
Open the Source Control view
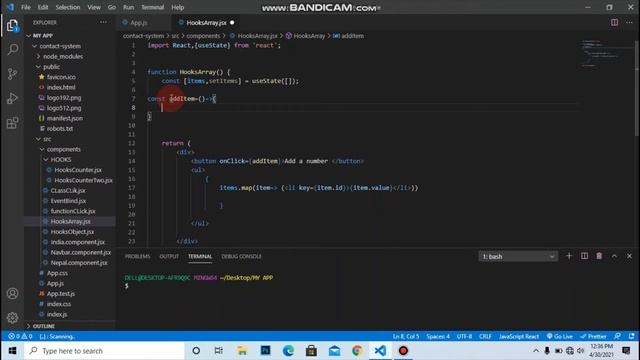12,74
